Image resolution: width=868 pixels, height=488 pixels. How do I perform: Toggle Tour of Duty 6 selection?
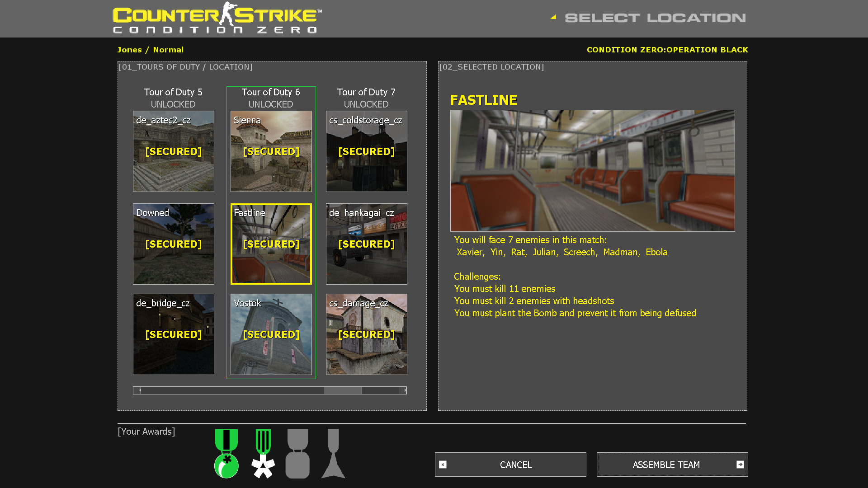[x=271, y=92]
